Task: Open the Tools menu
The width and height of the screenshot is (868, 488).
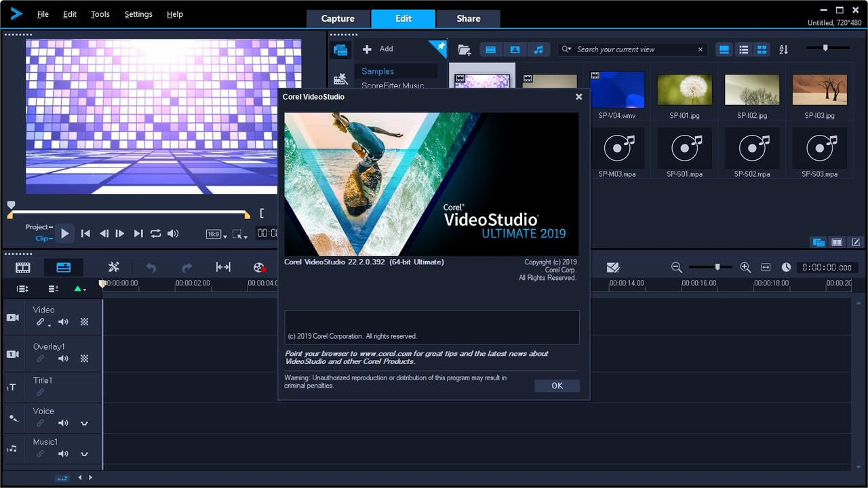Action: coord(100,14)
